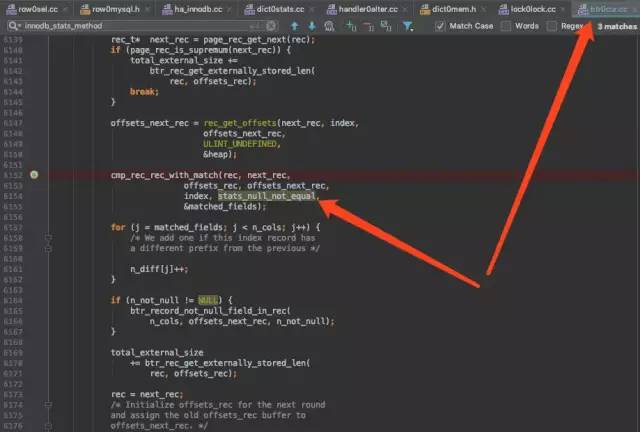Screen dimensions: 640x432
Task: Select all occurrences icon in find bar
Action: point(386,26)
